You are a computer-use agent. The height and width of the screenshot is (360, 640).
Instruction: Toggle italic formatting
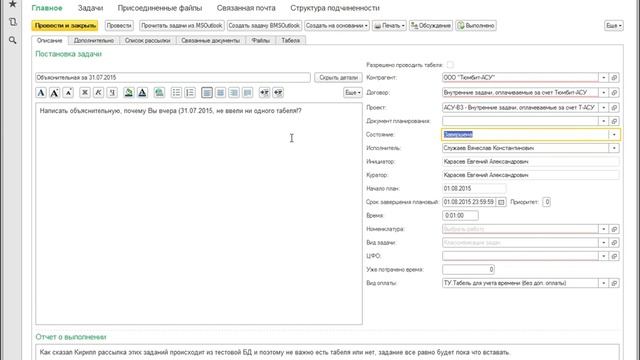(x=98, y=93)
